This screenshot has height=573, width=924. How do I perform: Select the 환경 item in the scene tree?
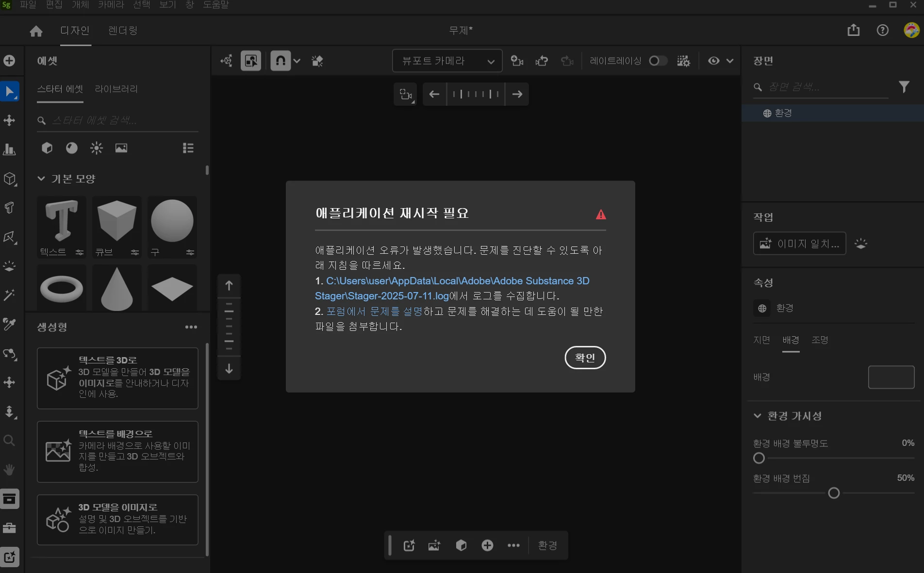pos(832,113)
